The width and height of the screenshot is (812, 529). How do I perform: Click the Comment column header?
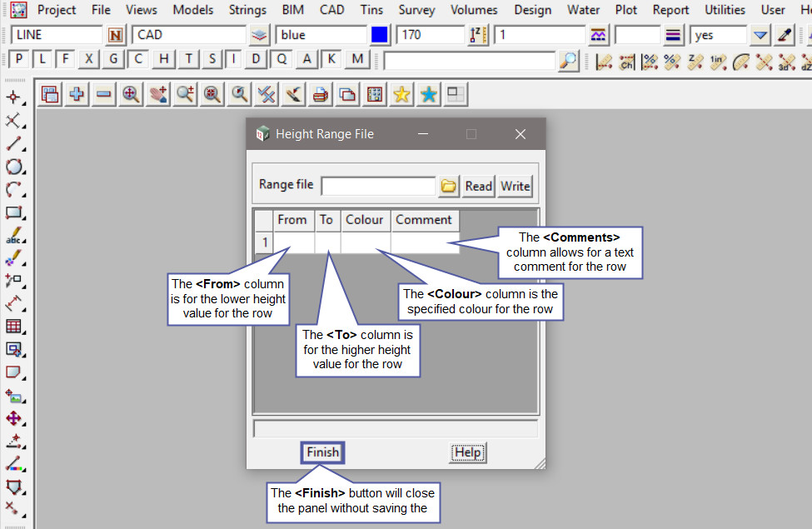pyautogui.click(x=425, y=220)
